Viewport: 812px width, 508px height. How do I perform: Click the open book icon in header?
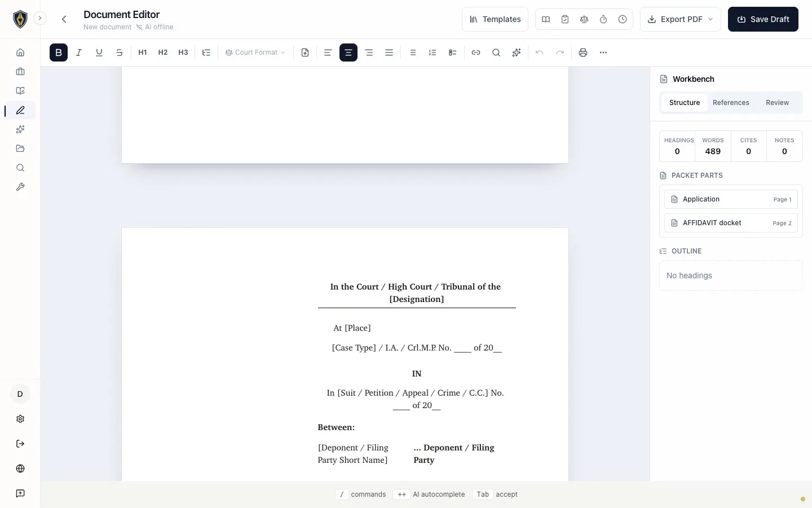click(546, 19)
